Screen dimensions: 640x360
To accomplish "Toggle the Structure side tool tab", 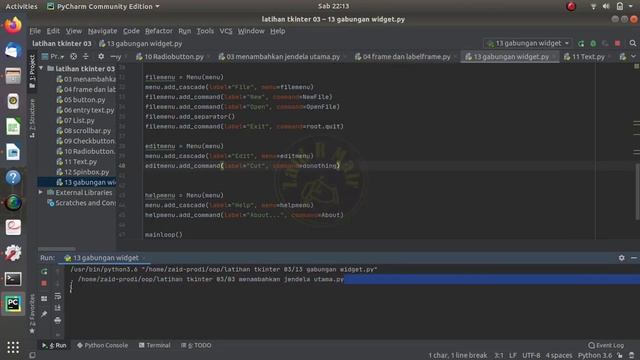I will 32,118.
